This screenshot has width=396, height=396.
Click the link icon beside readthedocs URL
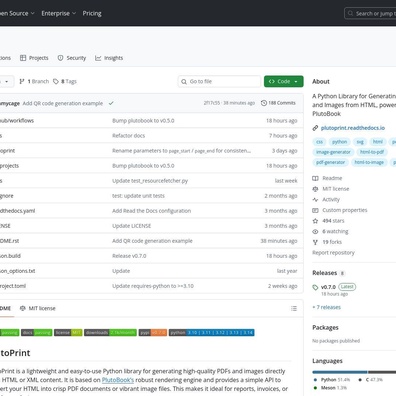coord(315,128)
